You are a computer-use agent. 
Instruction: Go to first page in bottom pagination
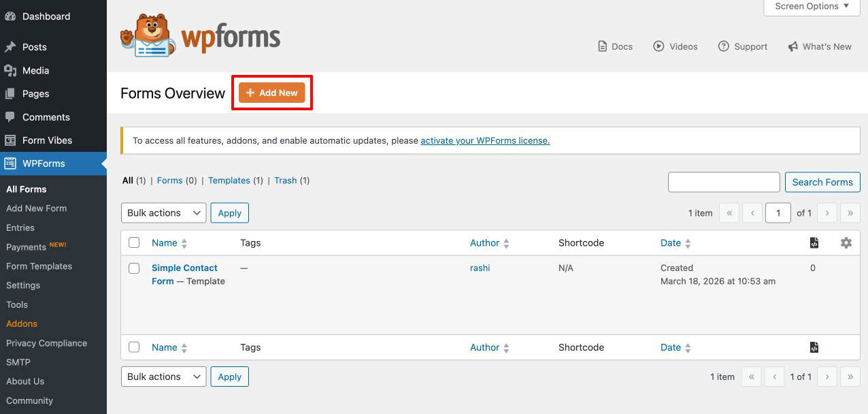pyautogui.click(x=751, y=377)
